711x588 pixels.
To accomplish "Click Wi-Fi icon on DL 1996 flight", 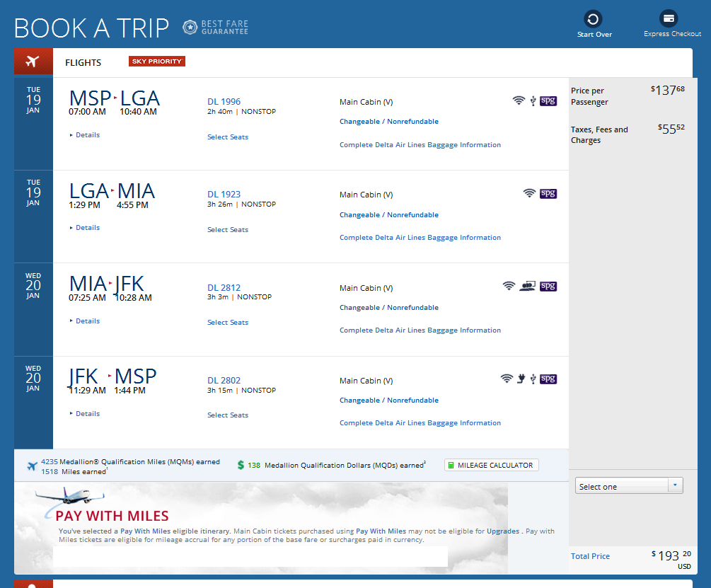I will (x=519, y=101).
